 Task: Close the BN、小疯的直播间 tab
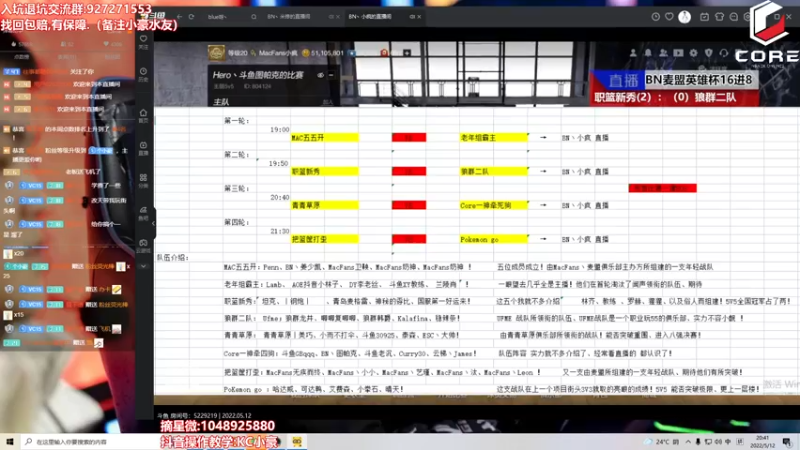point(419,17)
